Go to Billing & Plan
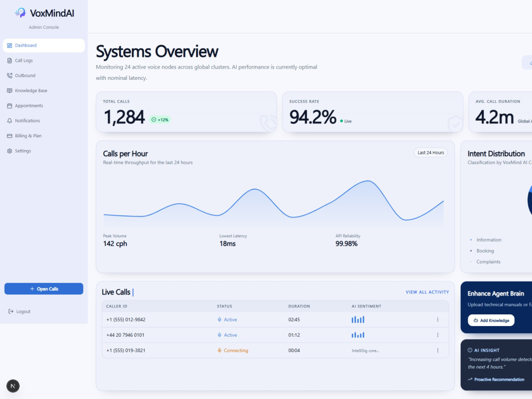 (x=44, y=136)
